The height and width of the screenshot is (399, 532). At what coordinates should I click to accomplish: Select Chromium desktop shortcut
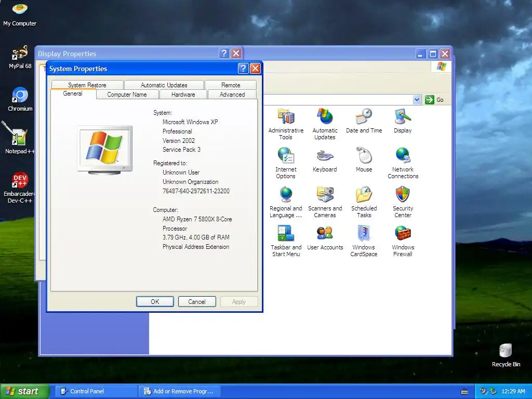click(20, 99)
